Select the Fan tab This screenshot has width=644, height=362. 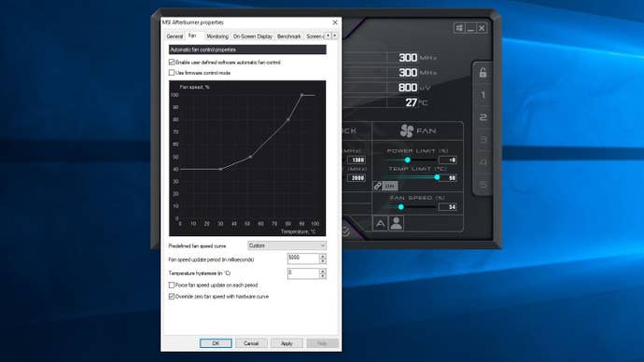pos(192,35)
